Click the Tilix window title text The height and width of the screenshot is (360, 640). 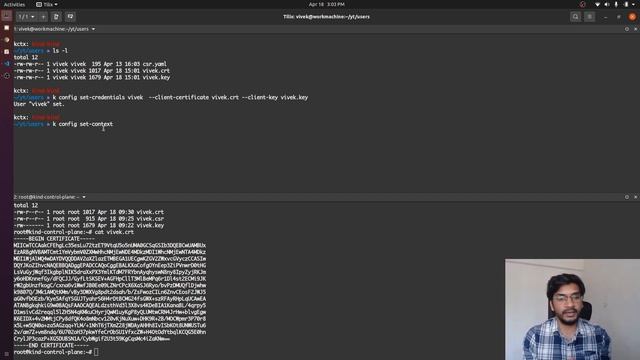pos(327,17)
